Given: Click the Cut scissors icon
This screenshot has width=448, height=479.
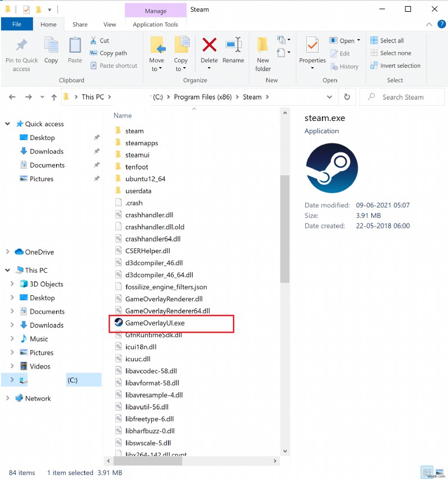Looking at the screenshot, I should pyautogui.click(x=93, y=40).
